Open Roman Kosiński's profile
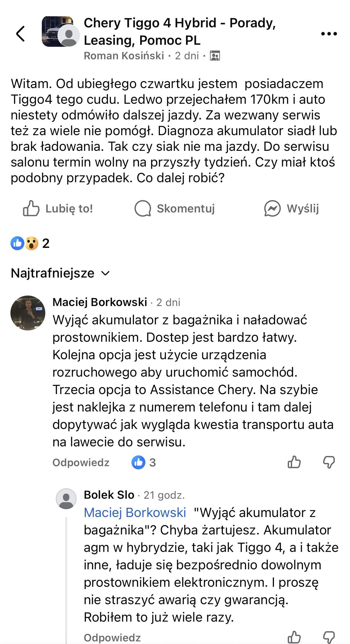The height and width of the screenshot is (644, 350). coord(124,56)
